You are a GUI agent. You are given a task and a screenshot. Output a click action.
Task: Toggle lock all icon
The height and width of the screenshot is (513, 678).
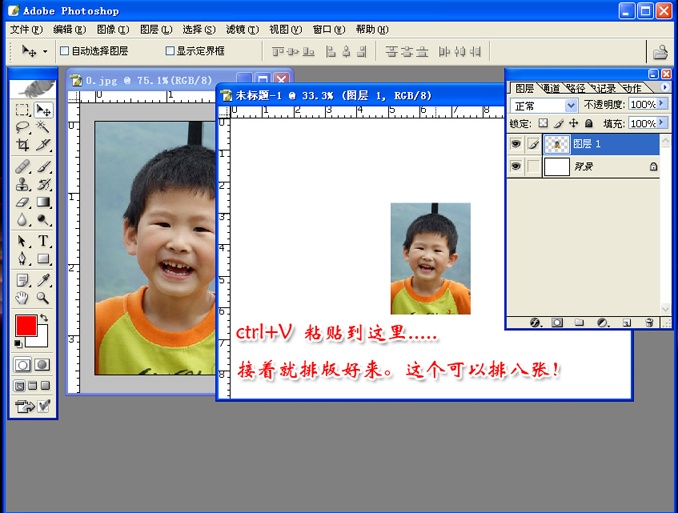click(588, 123)
